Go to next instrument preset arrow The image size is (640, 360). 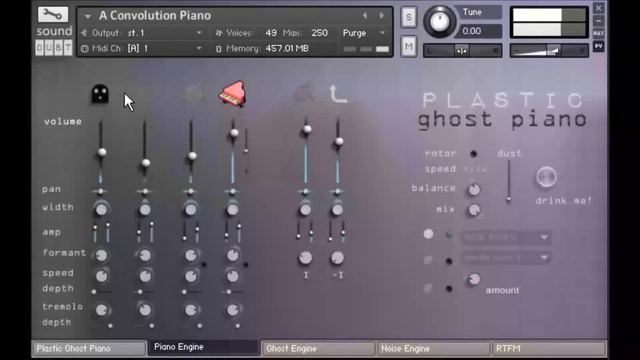[x=382, y=16]
